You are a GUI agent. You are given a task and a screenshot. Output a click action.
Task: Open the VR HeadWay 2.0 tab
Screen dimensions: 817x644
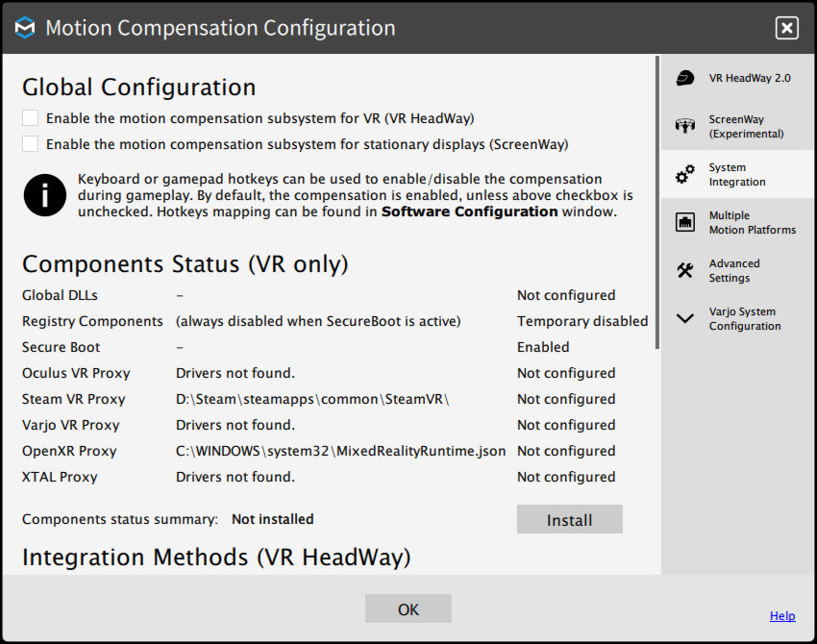[738, 78]
